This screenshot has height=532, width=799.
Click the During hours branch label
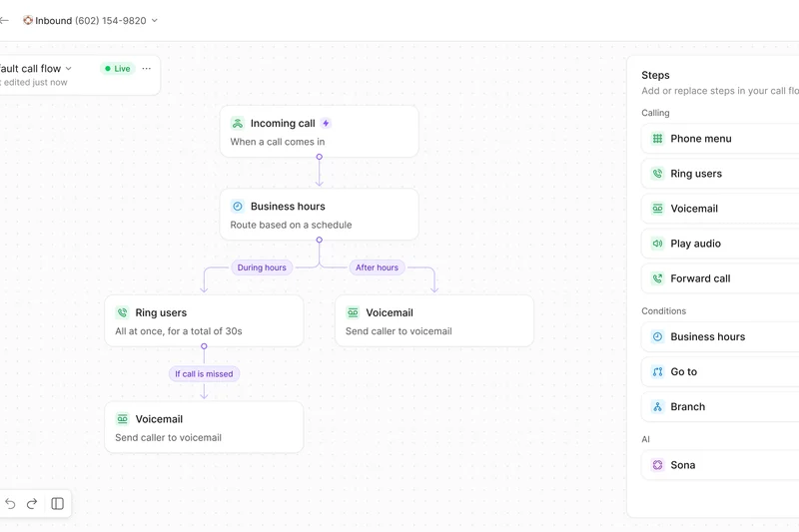[262, 267]
